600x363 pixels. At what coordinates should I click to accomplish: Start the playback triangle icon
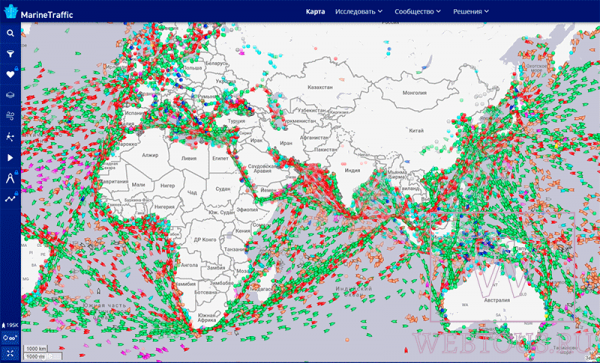coord(10,158)
